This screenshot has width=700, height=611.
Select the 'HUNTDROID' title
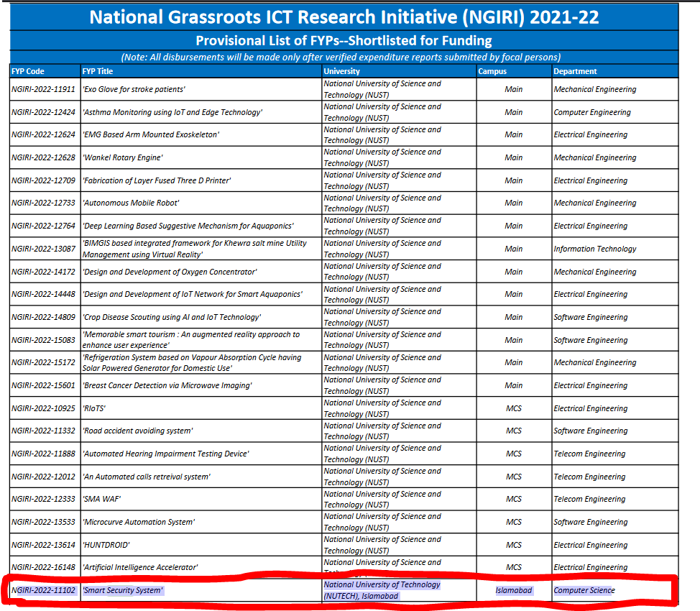click(106, 546)
